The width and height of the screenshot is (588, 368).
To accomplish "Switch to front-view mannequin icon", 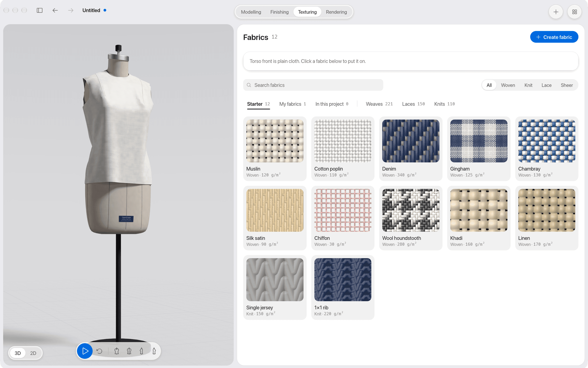I will tap(117, 351).
